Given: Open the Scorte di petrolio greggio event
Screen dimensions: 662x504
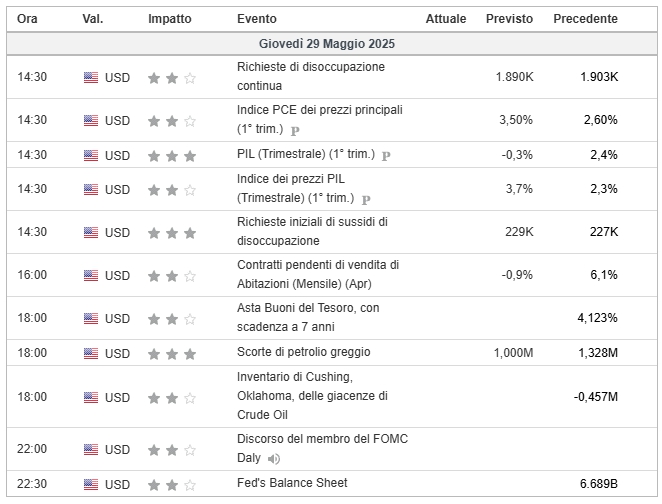Looking at the screenshot, I should pos(304,352).
